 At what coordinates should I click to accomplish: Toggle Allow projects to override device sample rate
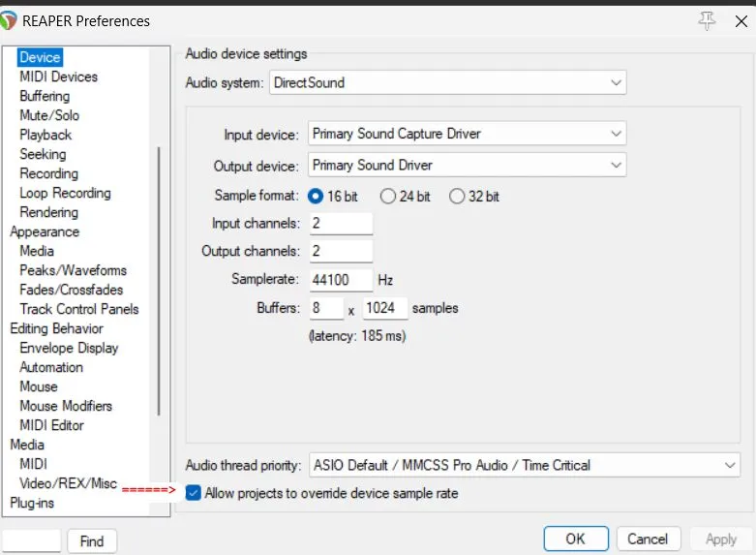click(x=194, y=493)
